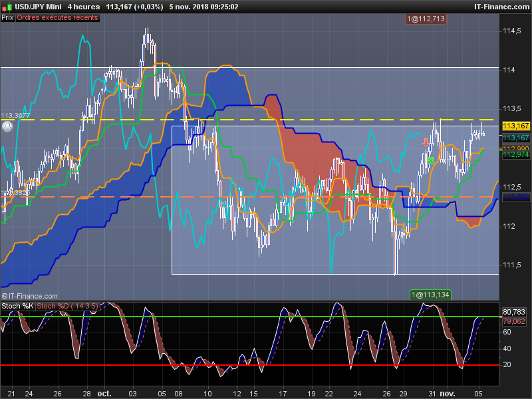The height and width of the screenshot is (399, 532).
Task: Click the 4 heures timeframe label
Action: (x=84, y=7)
